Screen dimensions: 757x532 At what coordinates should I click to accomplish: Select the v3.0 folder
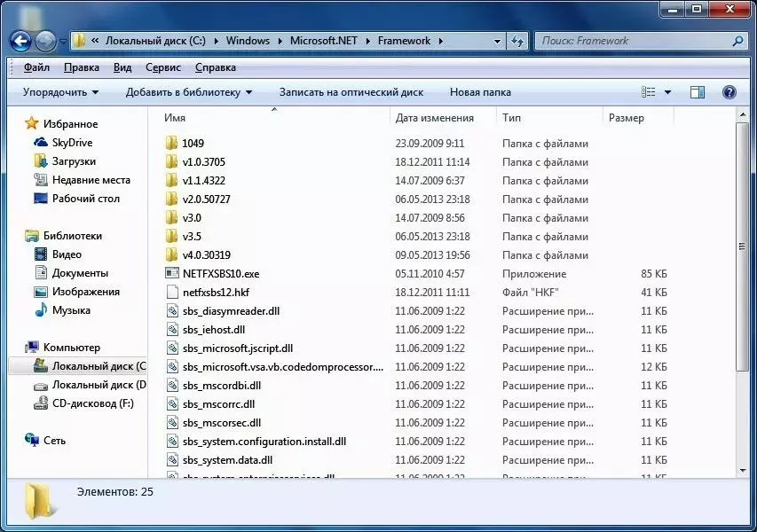coord(183,218)
